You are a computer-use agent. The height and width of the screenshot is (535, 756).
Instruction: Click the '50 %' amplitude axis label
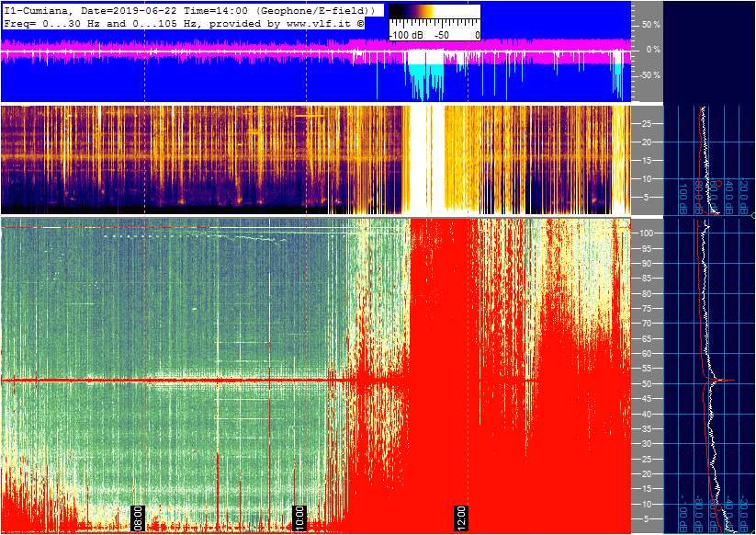650,25
